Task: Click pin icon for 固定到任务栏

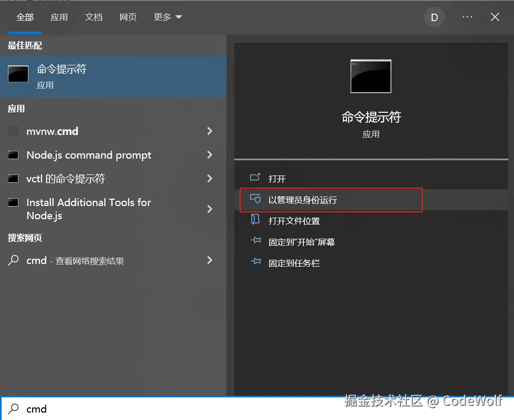Action: click(x=256, y=261)
